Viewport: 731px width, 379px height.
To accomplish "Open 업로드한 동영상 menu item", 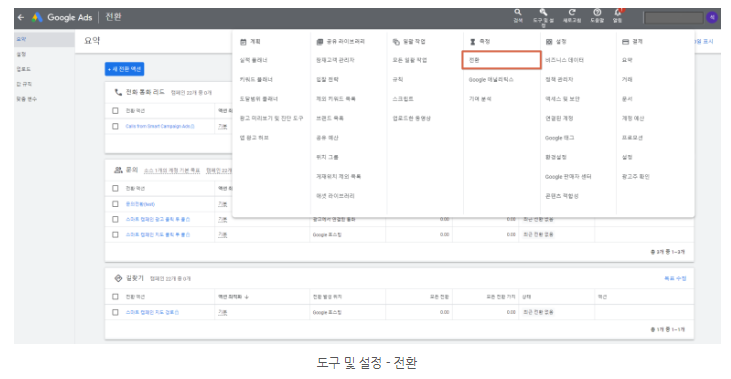I will point(412,118).
